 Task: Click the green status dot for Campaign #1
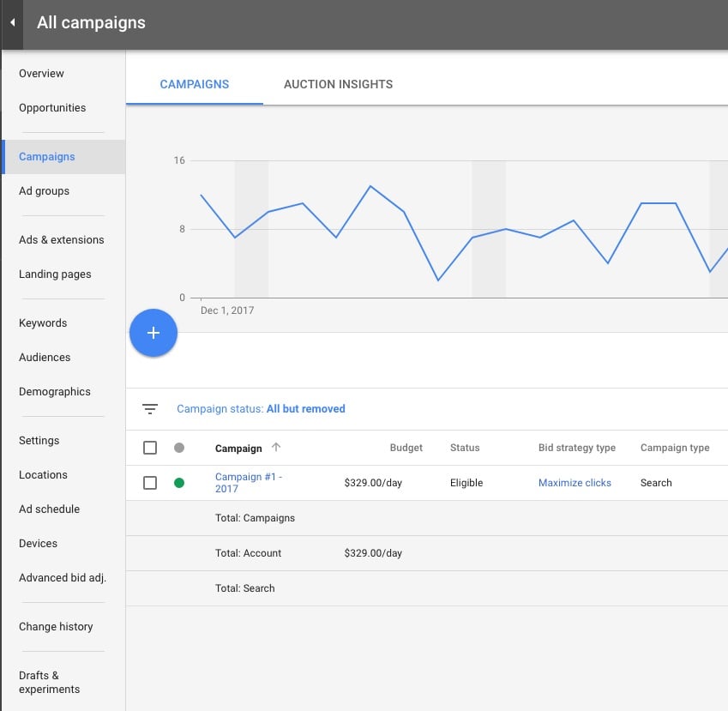[x=179, y=483]
